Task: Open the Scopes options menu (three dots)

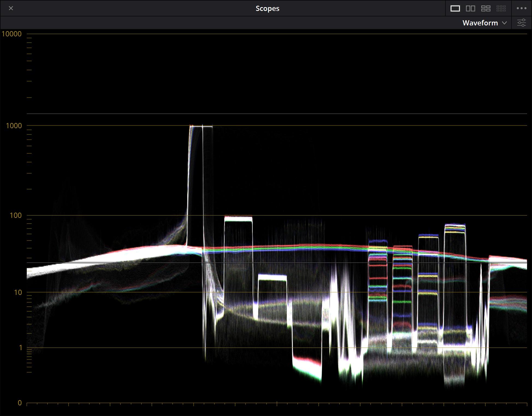Action: pos(521,8)
